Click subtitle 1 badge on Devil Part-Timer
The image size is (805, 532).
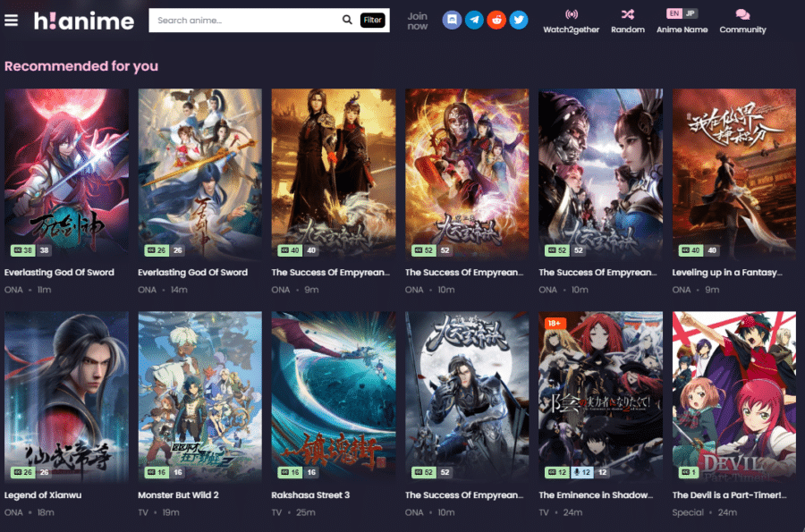pos(689,472)
